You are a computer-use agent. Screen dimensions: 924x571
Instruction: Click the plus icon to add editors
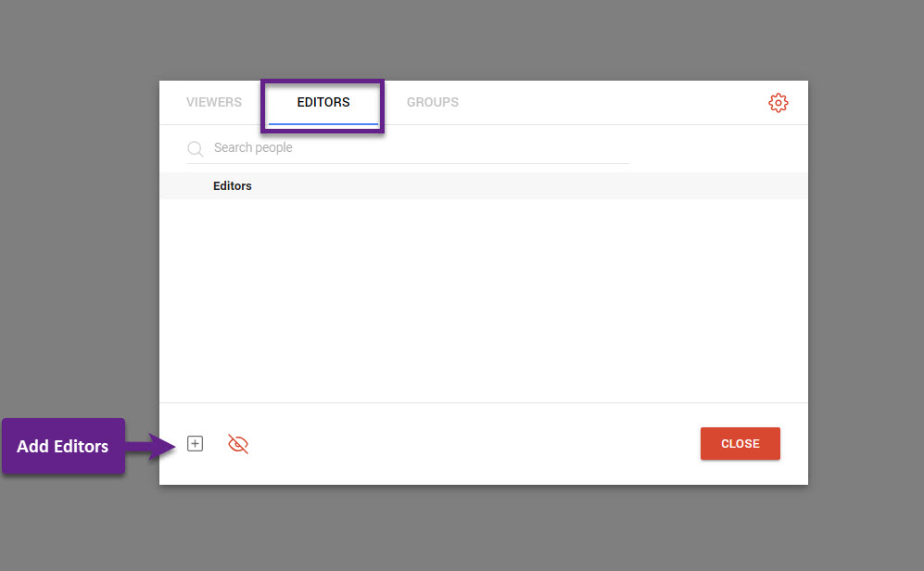click(195, 444)
